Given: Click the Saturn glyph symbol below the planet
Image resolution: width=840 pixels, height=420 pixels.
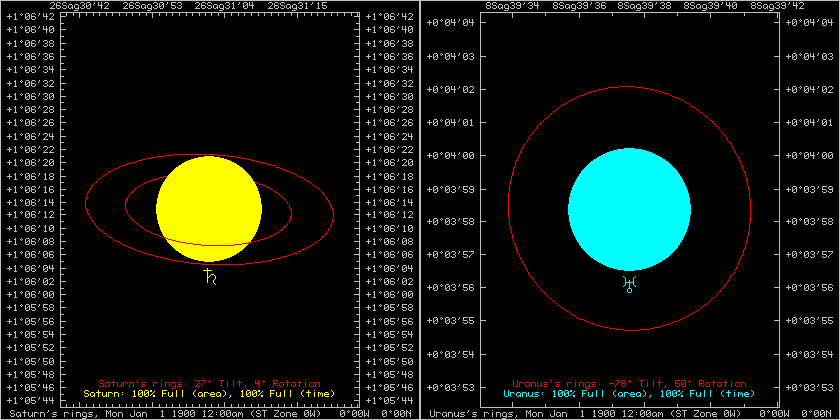Looking at the screenshot, I should [x=209, y=277].
